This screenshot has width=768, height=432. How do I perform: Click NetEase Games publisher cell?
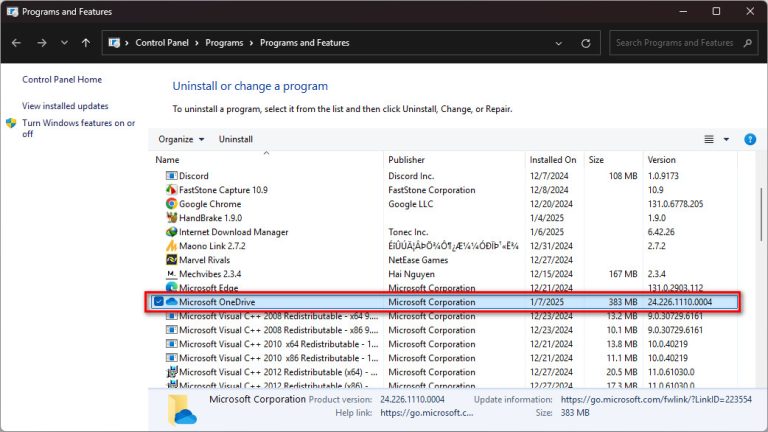[x=418, y=260]
